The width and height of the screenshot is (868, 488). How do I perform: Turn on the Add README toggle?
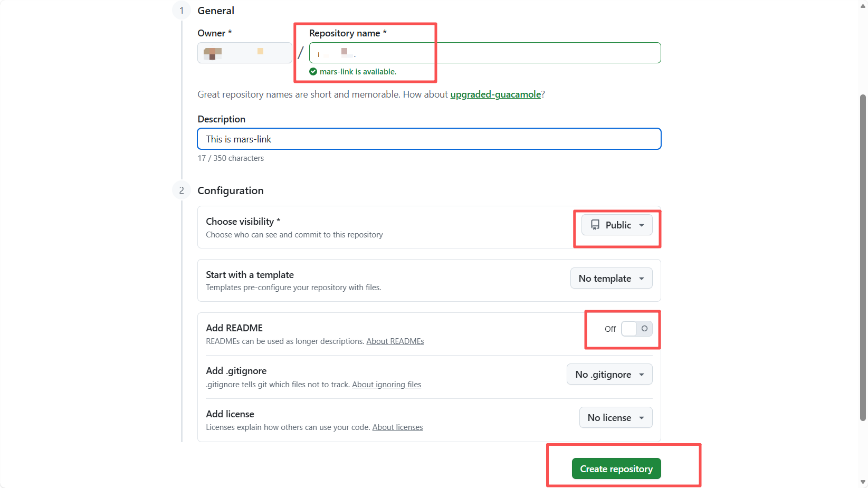(x=636, y=329)
